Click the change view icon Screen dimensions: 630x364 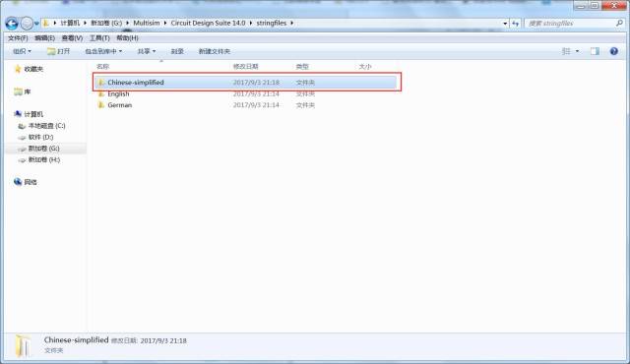point(566,51)
